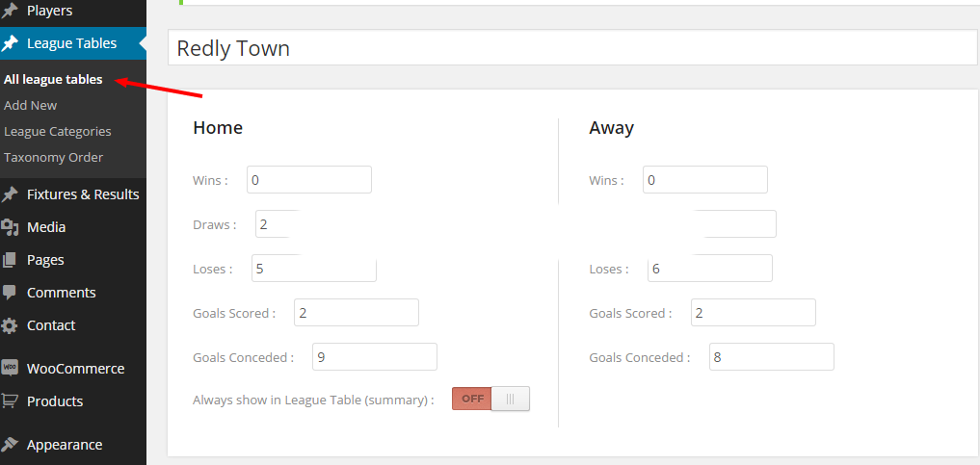Click the Pages icon in sidebar
The height and width of the screenshot is (465, 980).
[11, 260]
